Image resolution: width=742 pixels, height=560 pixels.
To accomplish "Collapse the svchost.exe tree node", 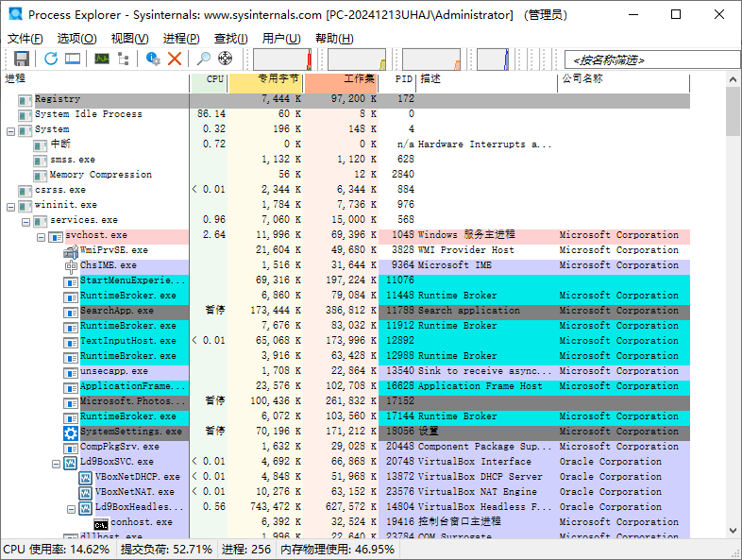I will click(x=42, y=237).
